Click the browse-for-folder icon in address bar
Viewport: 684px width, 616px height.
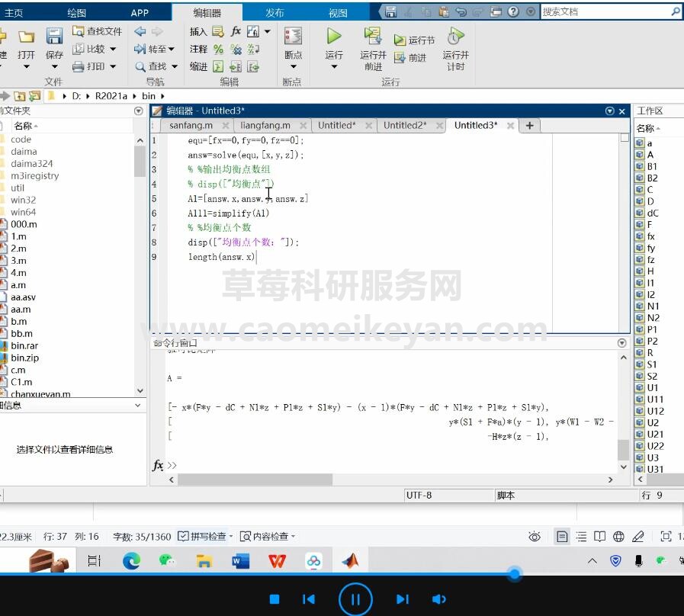(x=34, y=96)
